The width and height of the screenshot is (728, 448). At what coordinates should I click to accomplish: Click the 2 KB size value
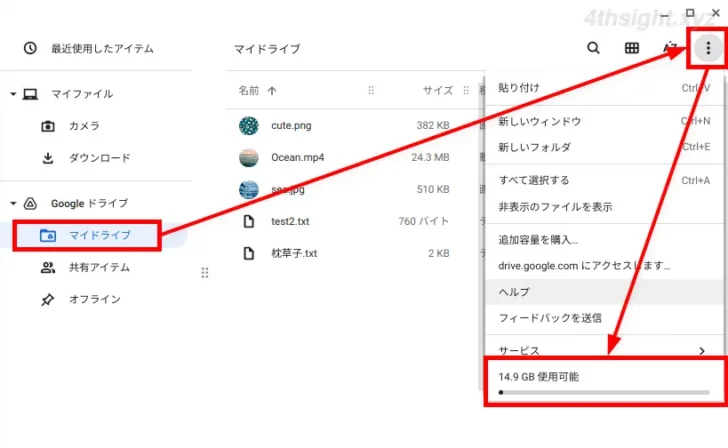pos(438,253)
